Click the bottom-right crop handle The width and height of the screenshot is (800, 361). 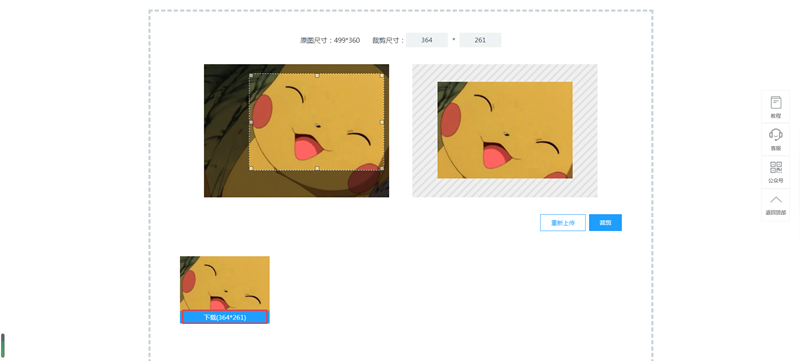point(383,168)
